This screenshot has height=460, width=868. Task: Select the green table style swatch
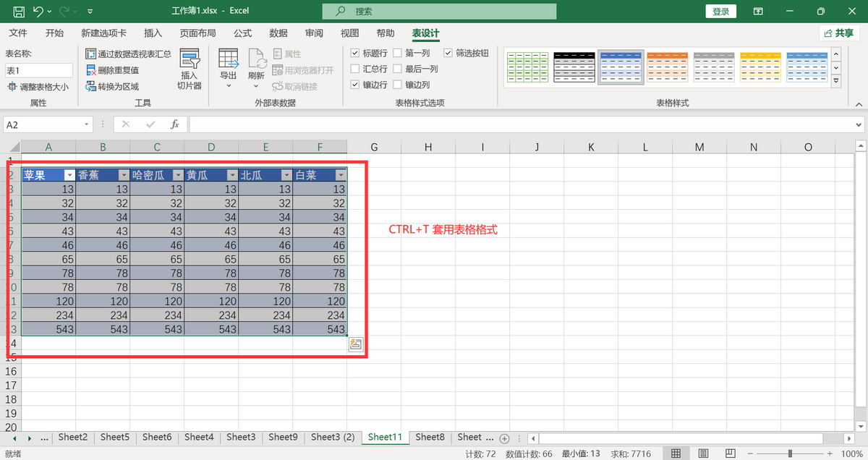pos(527,67)
